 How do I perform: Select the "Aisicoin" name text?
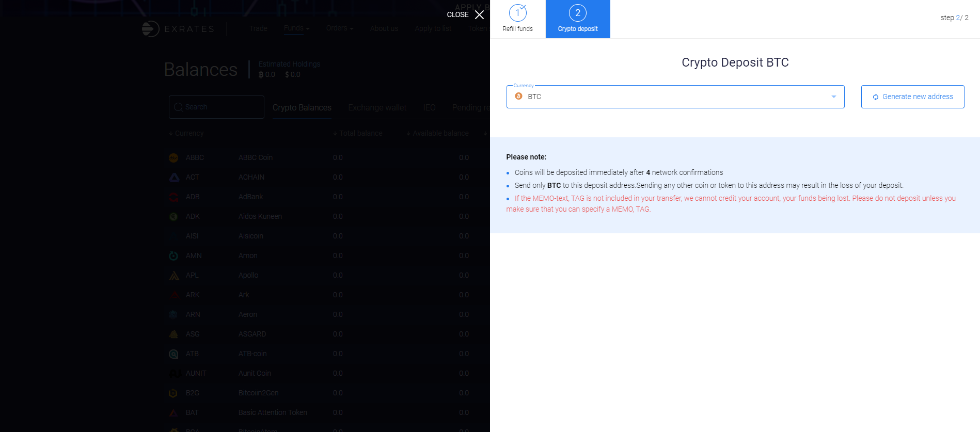[x=251, y=236]
